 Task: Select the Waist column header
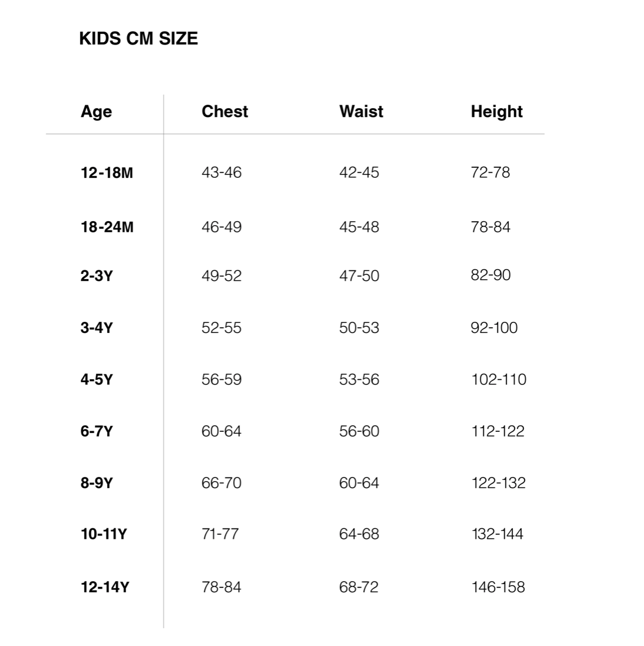(361, 111)
